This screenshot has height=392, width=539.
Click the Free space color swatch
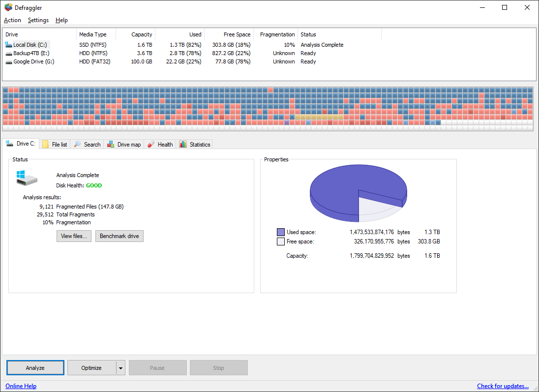[280, 241]
